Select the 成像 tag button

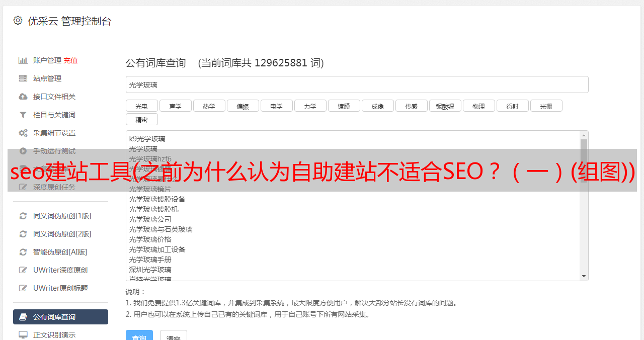[378, 106]
